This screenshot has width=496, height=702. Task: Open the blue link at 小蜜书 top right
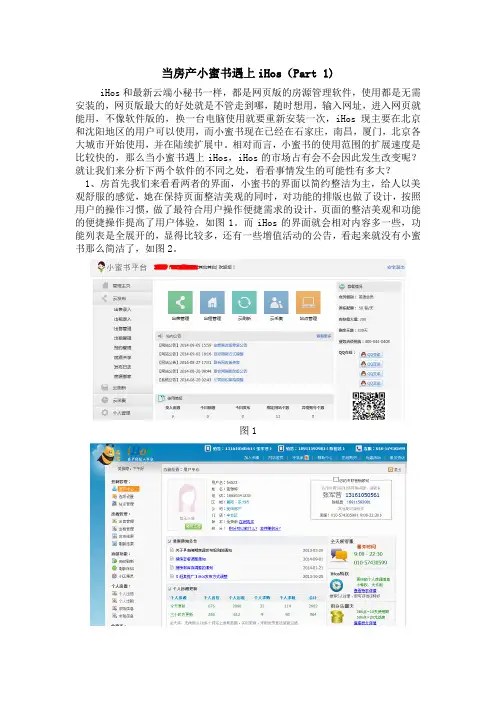coord(395,267)
